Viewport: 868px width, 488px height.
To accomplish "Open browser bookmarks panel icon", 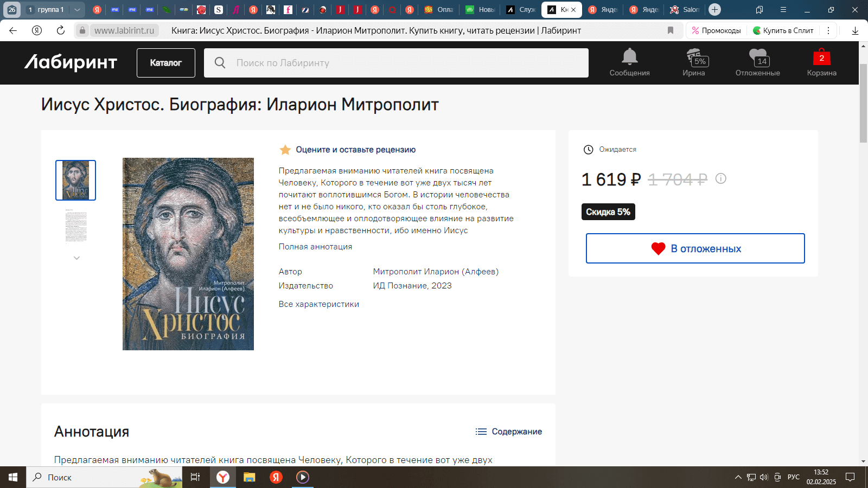I will 759,9.
